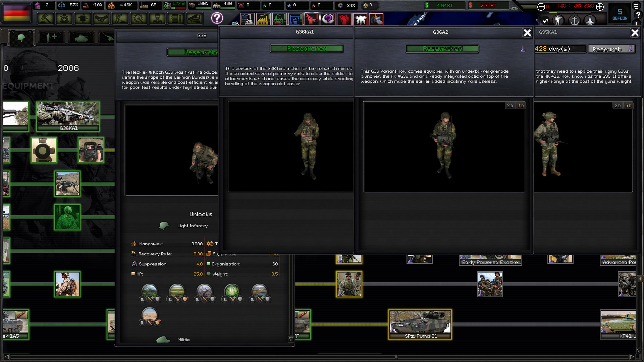This screenshot has height=362, width=644.
Task: Toggle the checkmark map mode button
Action: click(545, 20)
